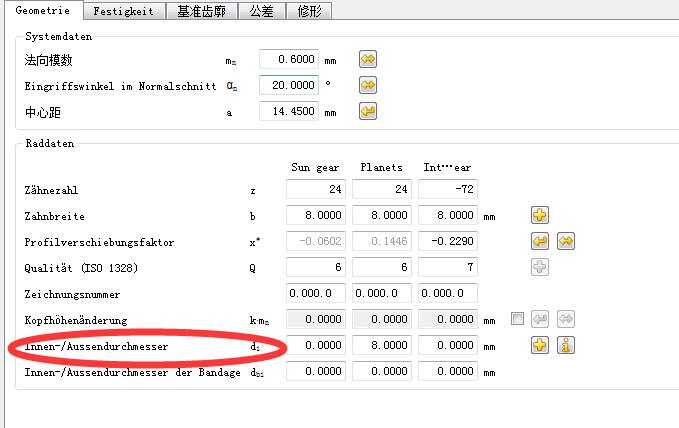Click plus button in Qualität row

[540, 268]
